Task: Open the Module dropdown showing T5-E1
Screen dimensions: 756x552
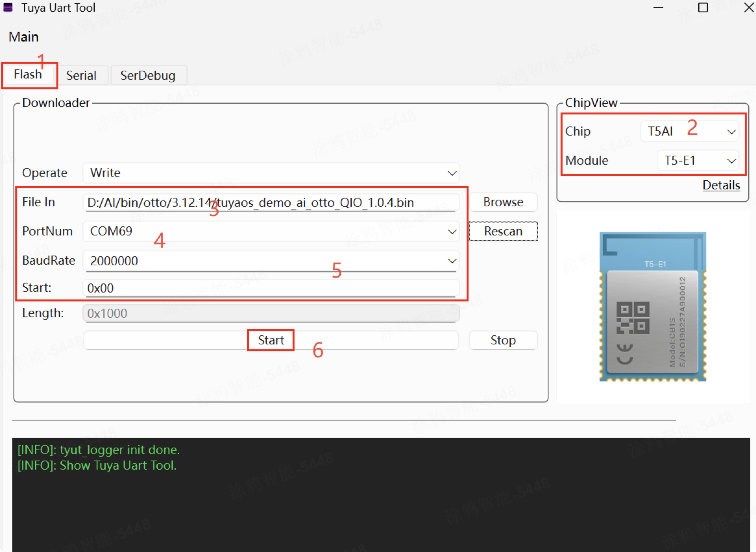Action: [698, 161]
